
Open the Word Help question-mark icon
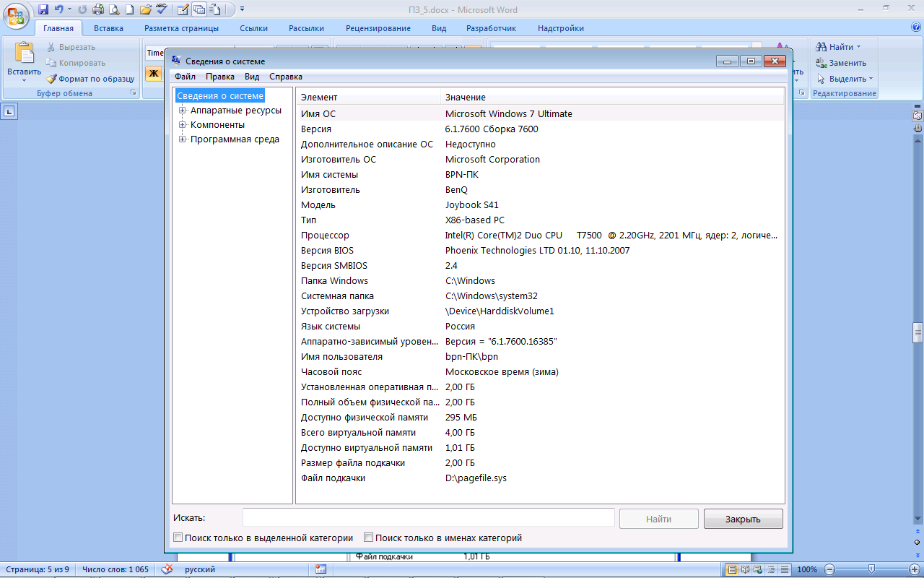(916, 27)
